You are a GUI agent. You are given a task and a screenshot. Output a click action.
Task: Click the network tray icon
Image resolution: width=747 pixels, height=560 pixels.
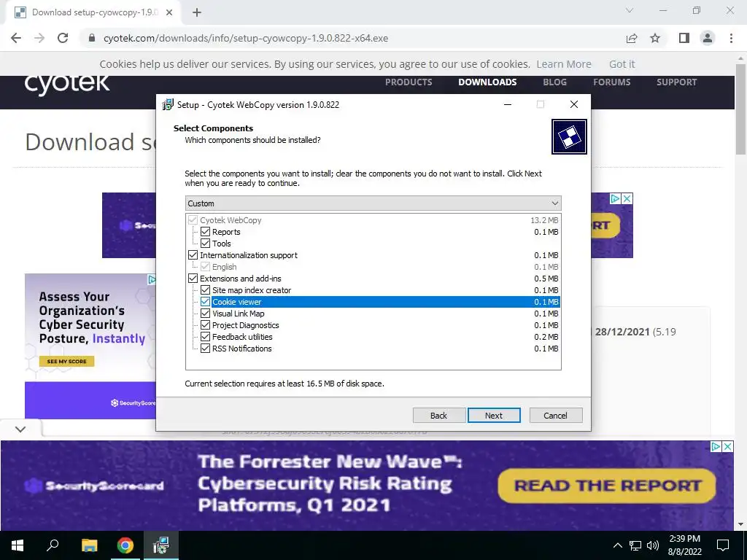pyautogui.click(x=635, y=545)
